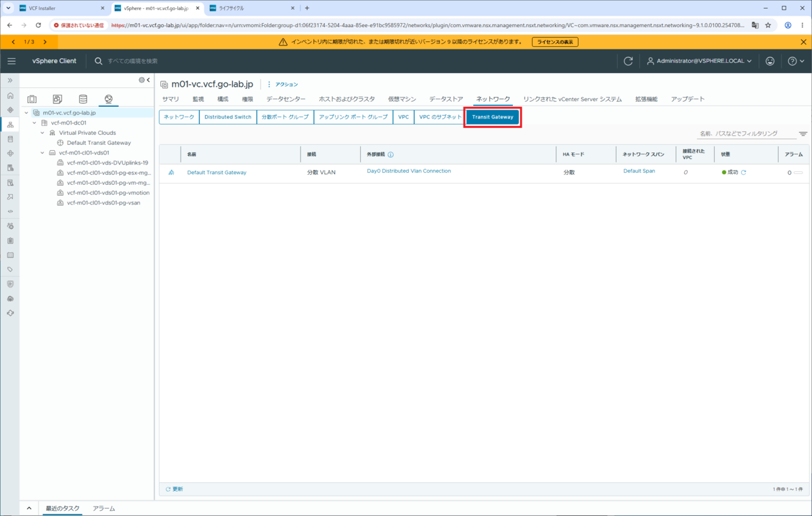Open Tasks clipboard icon in sidebar
Screen dimensions: 812x516
pyautogui.click(x=10, y=240)
